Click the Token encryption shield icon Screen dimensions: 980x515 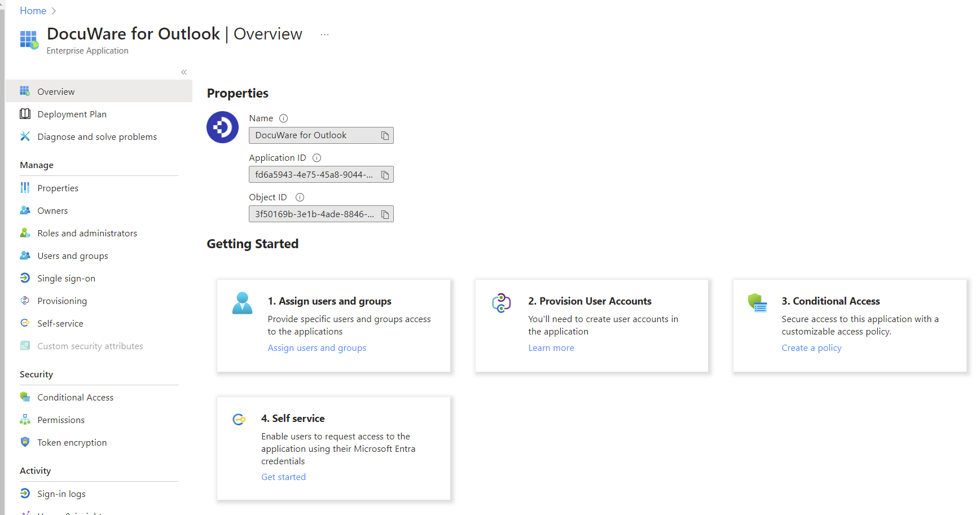click(x=25, y=442)
